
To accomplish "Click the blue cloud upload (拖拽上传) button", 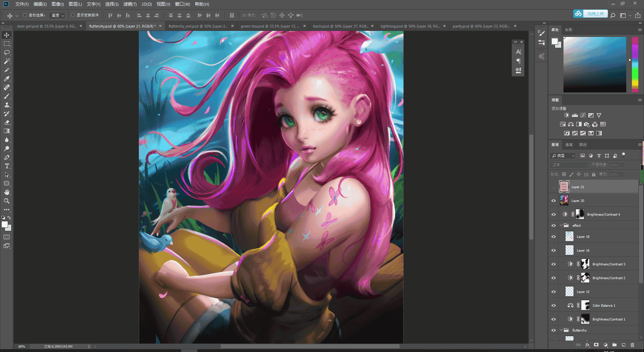I will coord(591,14).
